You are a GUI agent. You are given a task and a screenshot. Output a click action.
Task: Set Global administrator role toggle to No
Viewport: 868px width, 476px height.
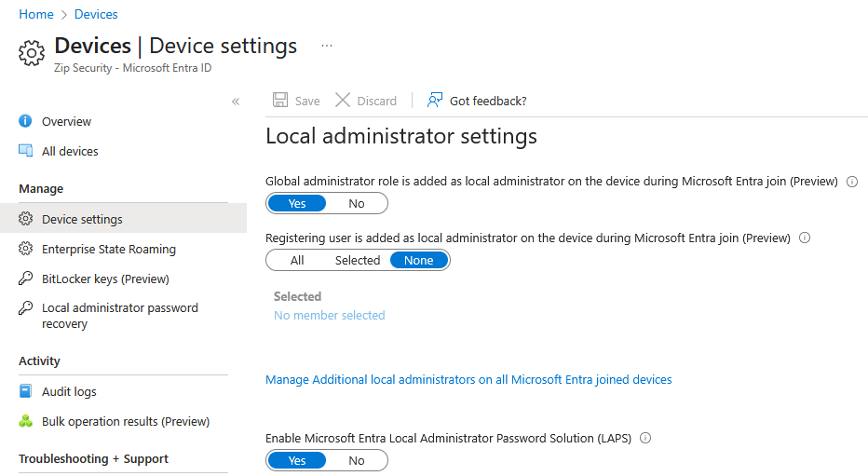pos(357,204)
